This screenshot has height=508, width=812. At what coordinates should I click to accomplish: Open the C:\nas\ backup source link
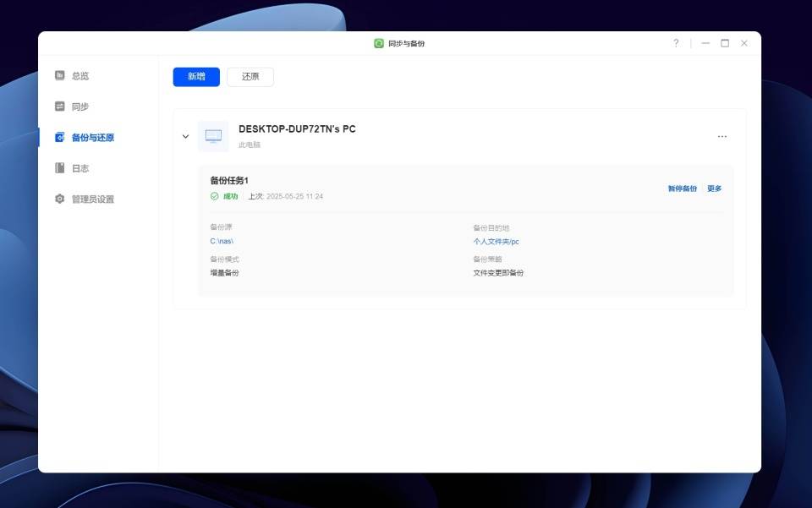222,242
